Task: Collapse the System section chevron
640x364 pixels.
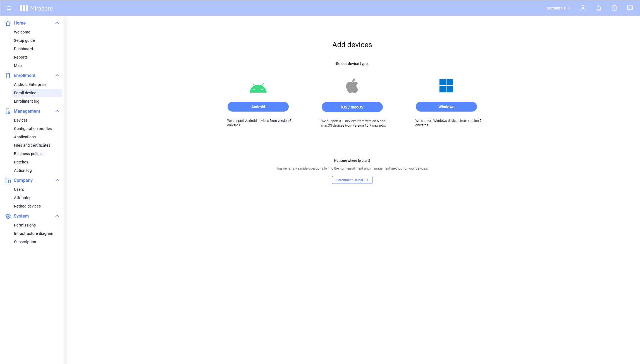Action: [x=57, y=216]
